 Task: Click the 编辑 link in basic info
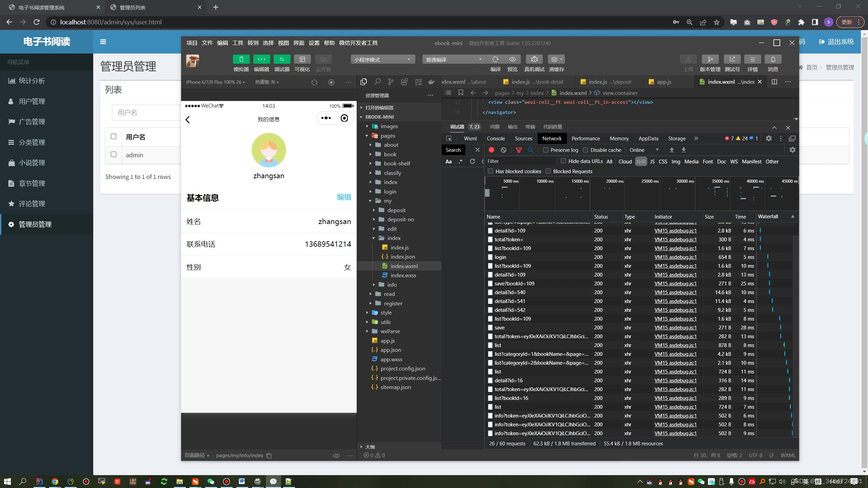tap(343, 197)
